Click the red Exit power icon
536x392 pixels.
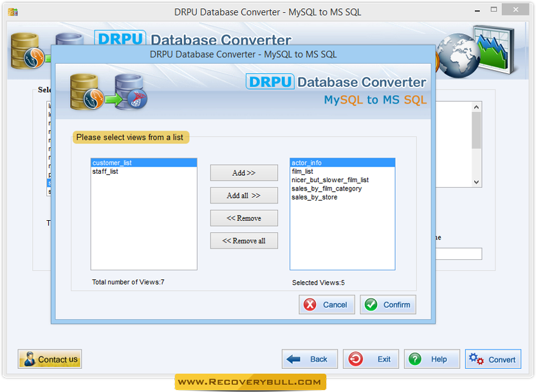click(355, 359)
